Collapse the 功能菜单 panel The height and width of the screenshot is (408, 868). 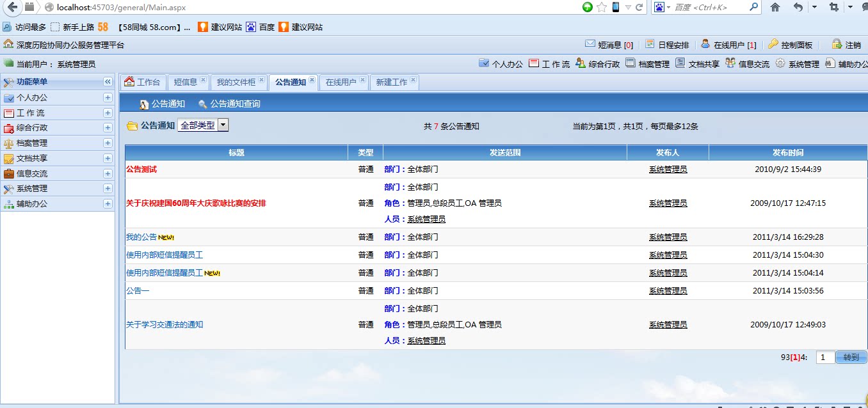[x=108, y=81]
